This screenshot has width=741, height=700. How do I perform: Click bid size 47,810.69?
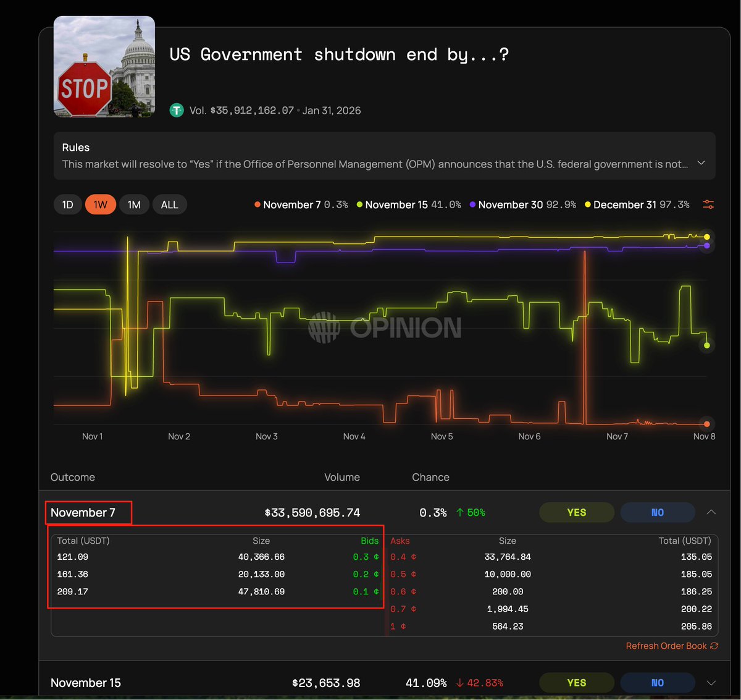(x=261, y=591)
